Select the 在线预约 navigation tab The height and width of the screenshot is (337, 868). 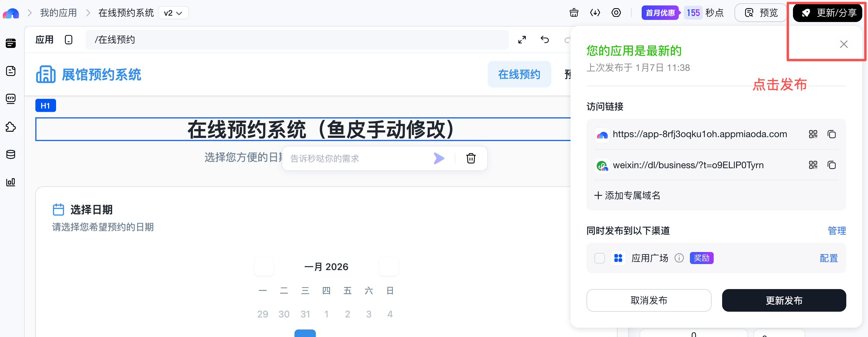(519, 74)
